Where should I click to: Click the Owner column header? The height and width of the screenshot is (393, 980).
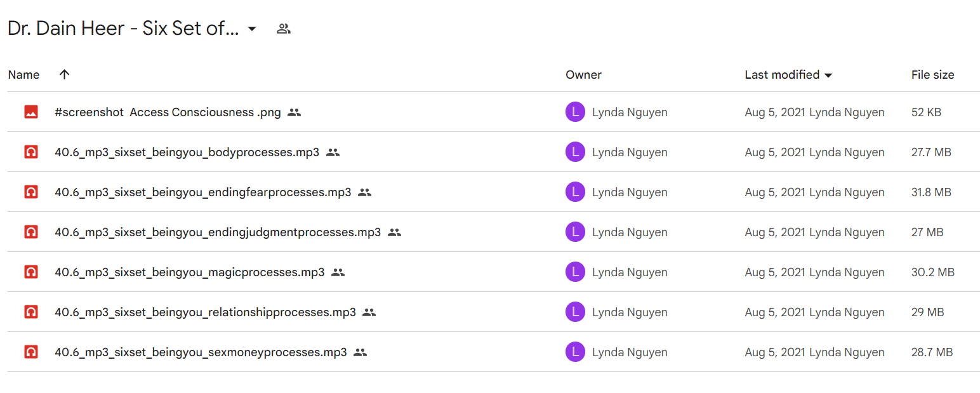click(583, 75)
